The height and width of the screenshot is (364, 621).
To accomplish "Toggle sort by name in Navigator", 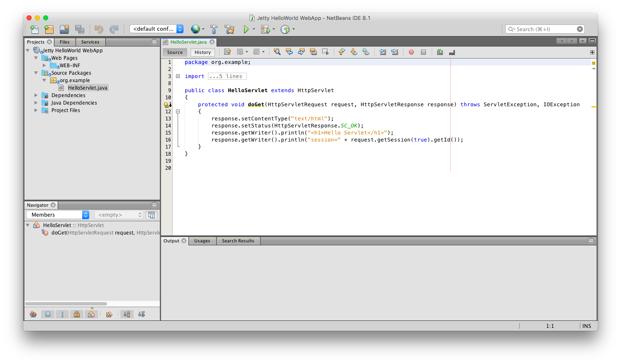I will pos(127,314).
